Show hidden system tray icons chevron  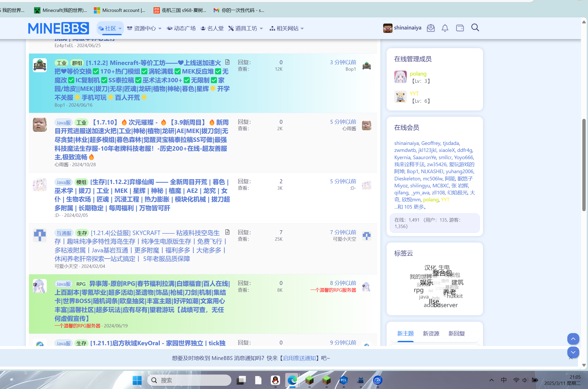(x=492, y=380)
